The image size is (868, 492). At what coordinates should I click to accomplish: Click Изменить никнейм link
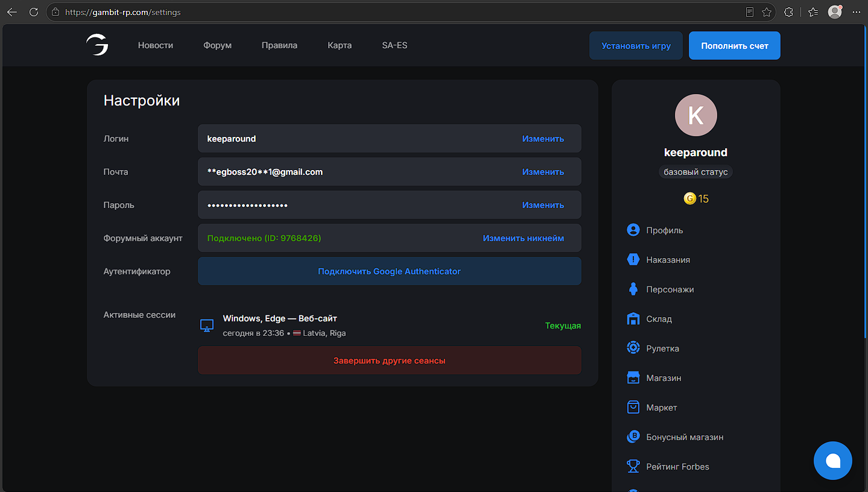[x=524, y=238]
